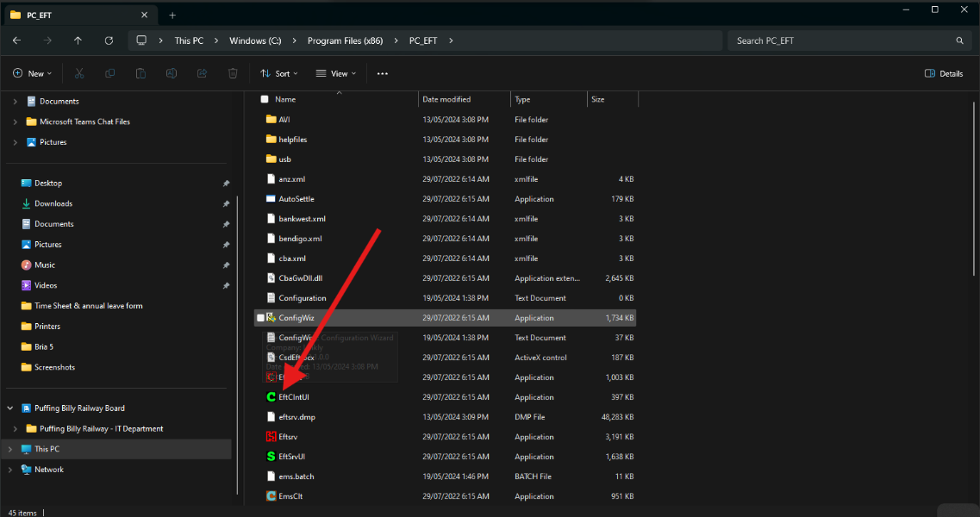Open the See more ellipsis menu

[383, 74]
